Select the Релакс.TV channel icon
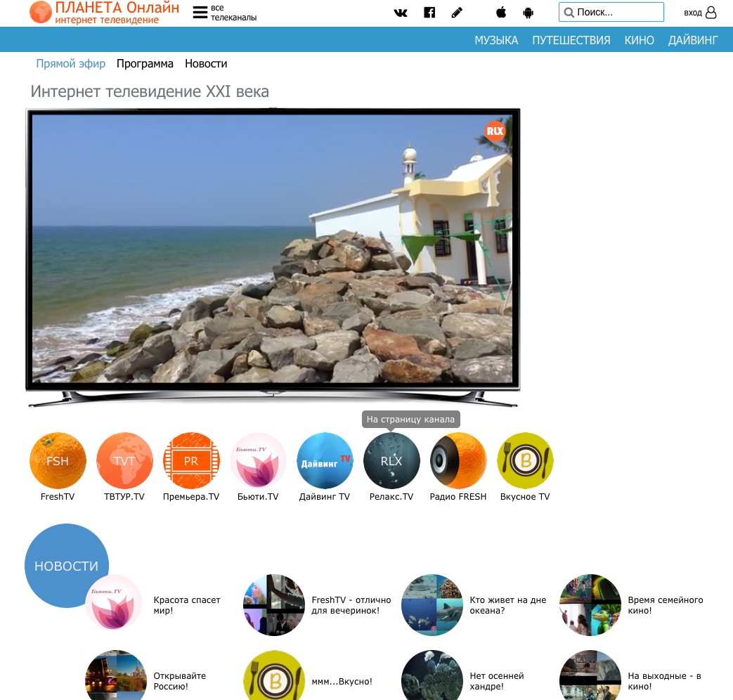The height and width of the screenshot is (700, 733). pos(391,461)
